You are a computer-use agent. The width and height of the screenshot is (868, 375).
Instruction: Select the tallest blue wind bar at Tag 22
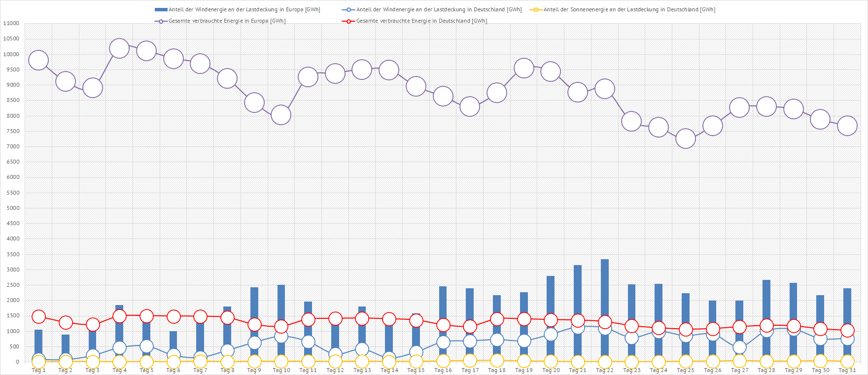(605, 286)
